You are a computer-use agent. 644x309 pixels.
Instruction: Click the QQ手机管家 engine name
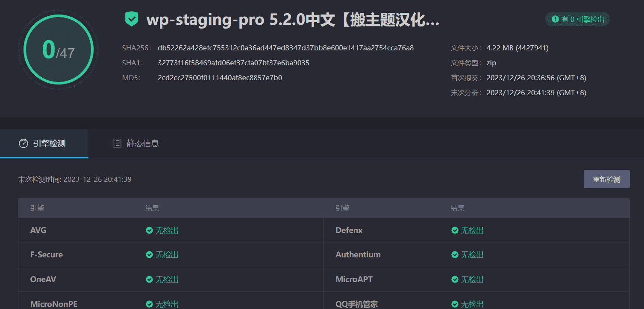tap(357, 304)
